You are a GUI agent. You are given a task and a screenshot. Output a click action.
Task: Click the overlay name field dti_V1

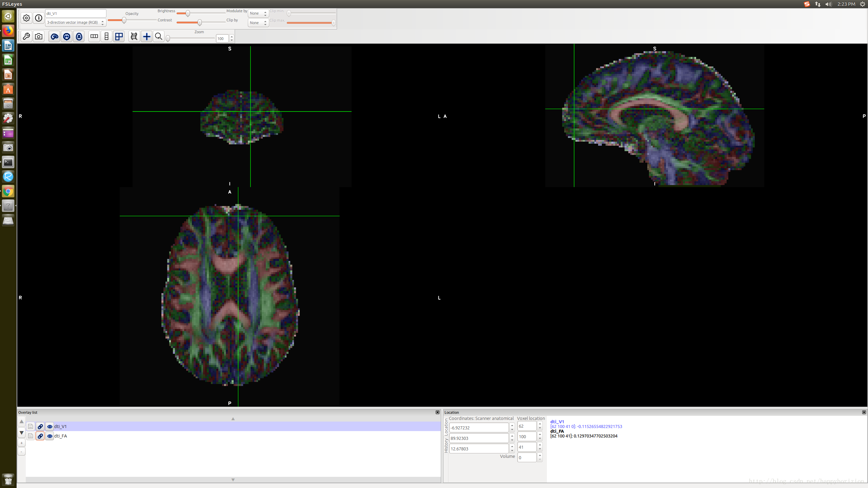tap(76, 14)
